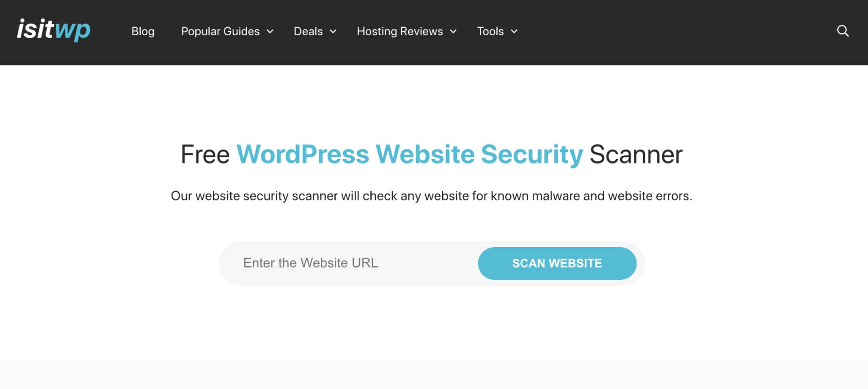Go to the Blog page

143,31
